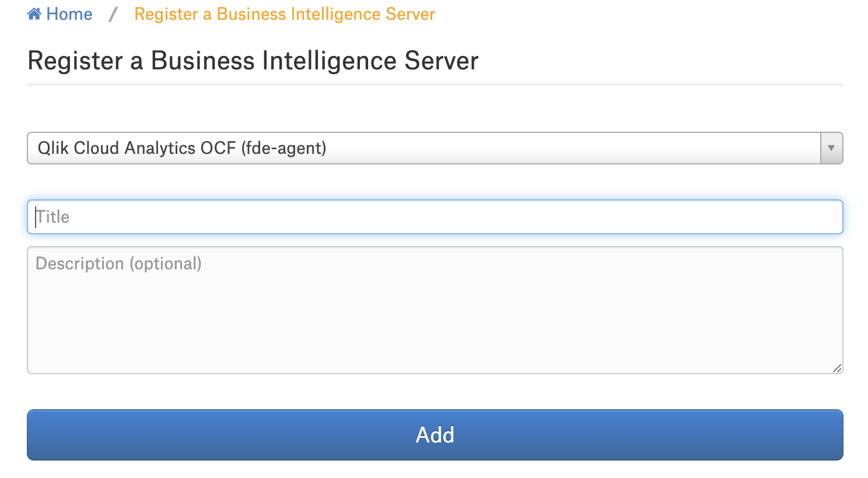This screenshot has height=478, width=868.
Task: Focus the Title input field
Action: coord(435,217)
